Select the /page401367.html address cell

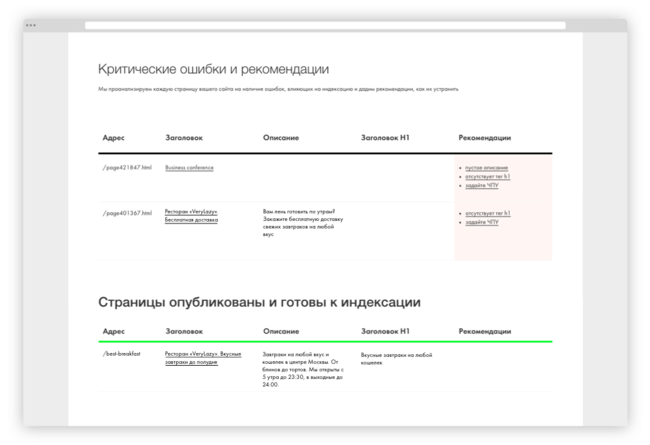(127, 213)
